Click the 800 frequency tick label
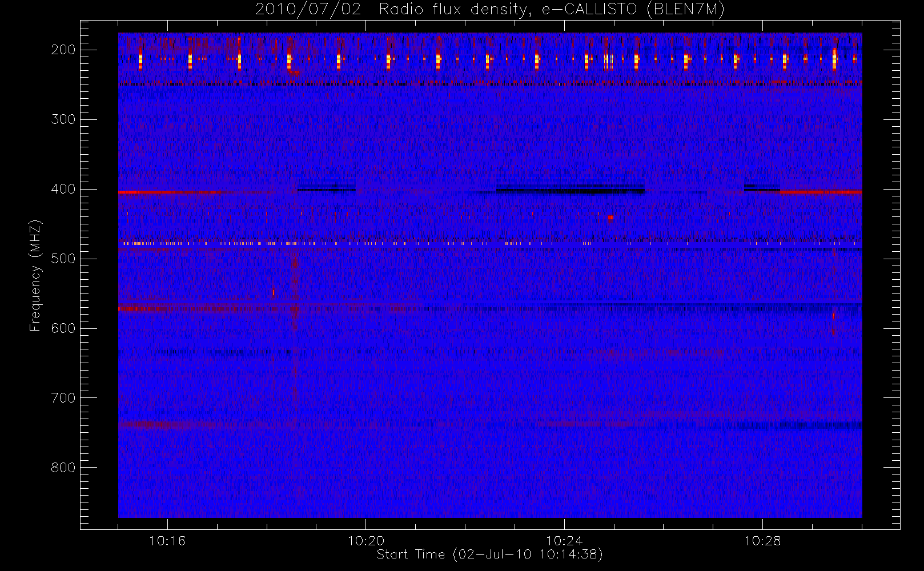 pos(63,468)
